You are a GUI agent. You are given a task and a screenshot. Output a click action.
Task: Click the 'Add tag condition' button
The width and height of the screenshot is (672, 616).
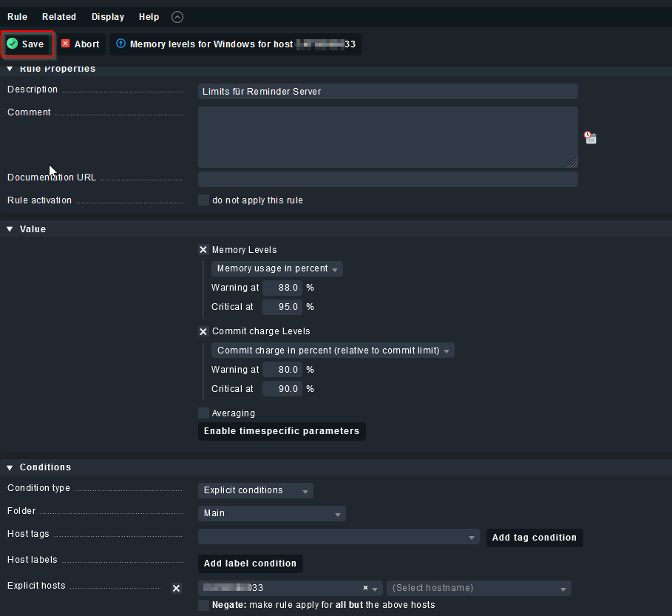[x=534, y=538]
